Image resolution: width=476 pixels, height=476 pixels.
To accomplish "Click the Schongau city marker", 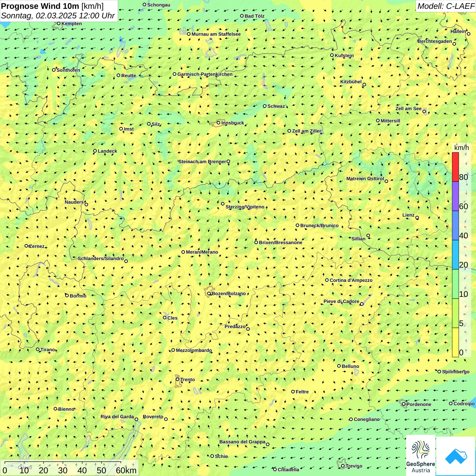I will coord(144,5).
